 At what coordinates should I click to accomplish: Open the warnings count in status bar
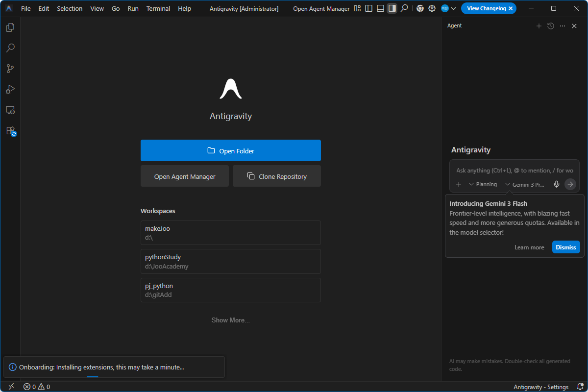(x=44, y=387)
